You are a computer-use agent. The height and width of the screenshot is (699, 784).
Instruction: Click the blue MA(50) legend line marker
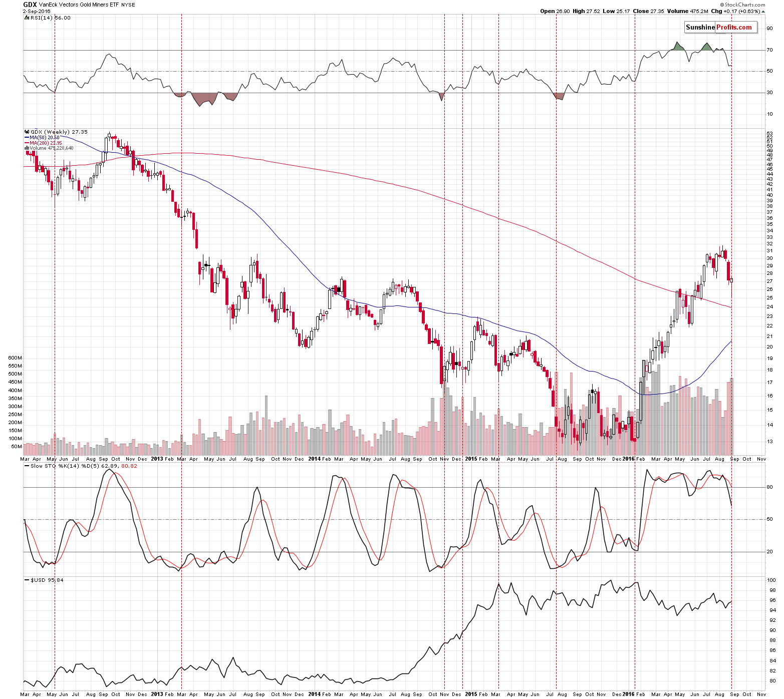tap(27, 137)
